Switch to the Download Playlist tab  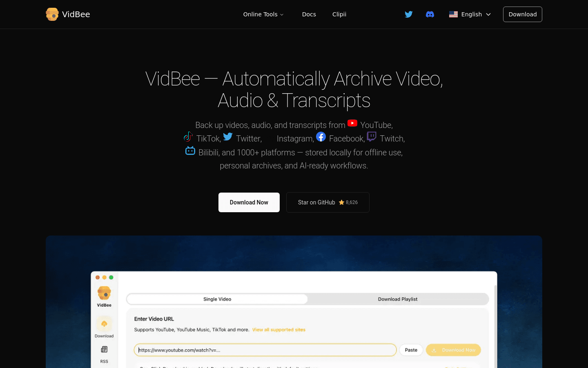point(397,299)
